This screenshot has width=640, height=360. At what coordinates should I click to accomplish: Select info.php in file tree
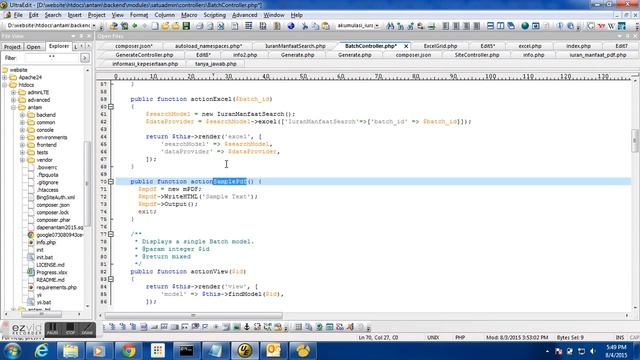point(46,242)
